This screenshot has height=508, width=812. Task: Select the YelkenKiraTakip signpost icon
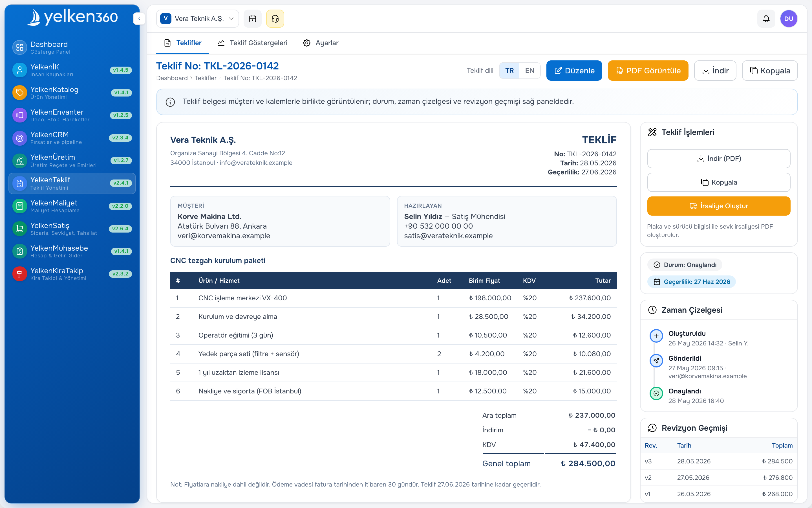(19, 274)
